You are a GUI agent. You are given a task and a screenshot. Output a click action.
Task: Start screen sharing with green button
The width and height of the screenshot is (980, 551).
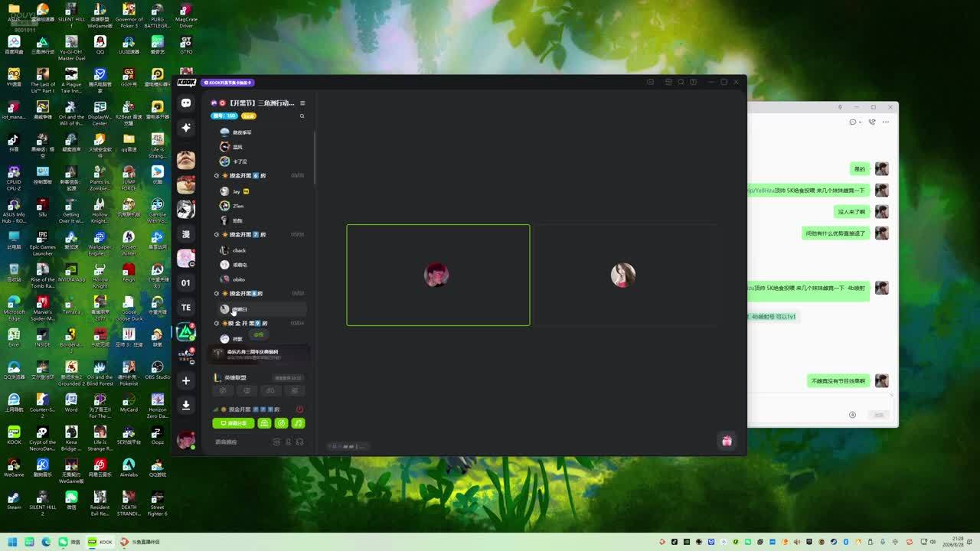[x=234, y=423]
